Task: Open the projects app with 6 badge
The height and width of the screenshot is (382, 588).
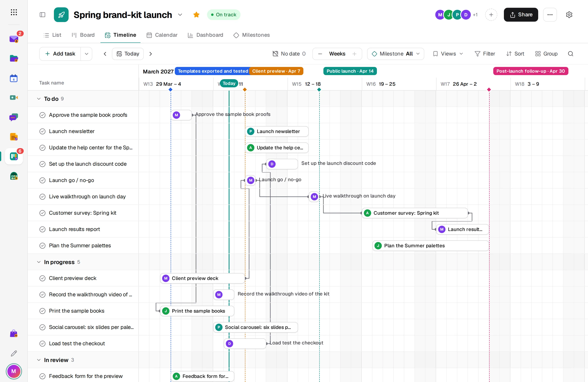Action: 14,156
